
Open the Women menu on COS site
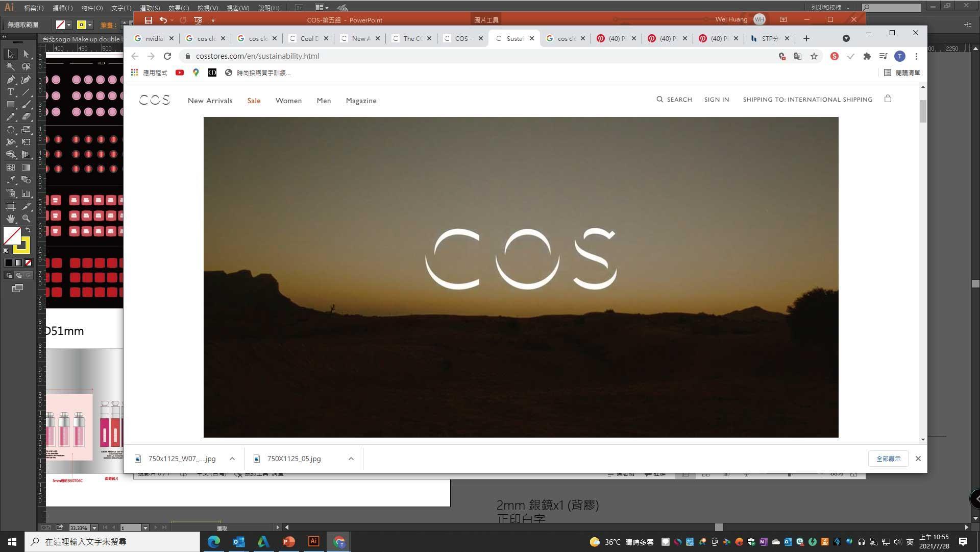coord(288,101)
